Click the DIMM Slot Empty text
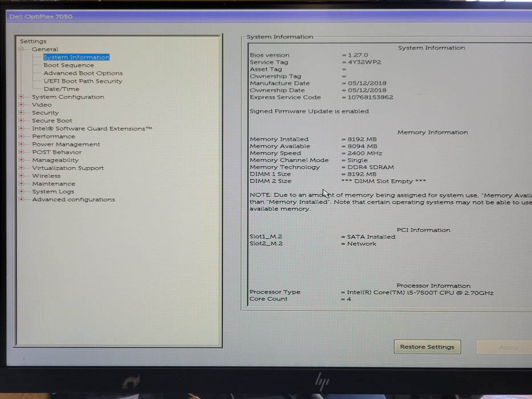This screenshot has height=399, width=532. coord(383,181)
